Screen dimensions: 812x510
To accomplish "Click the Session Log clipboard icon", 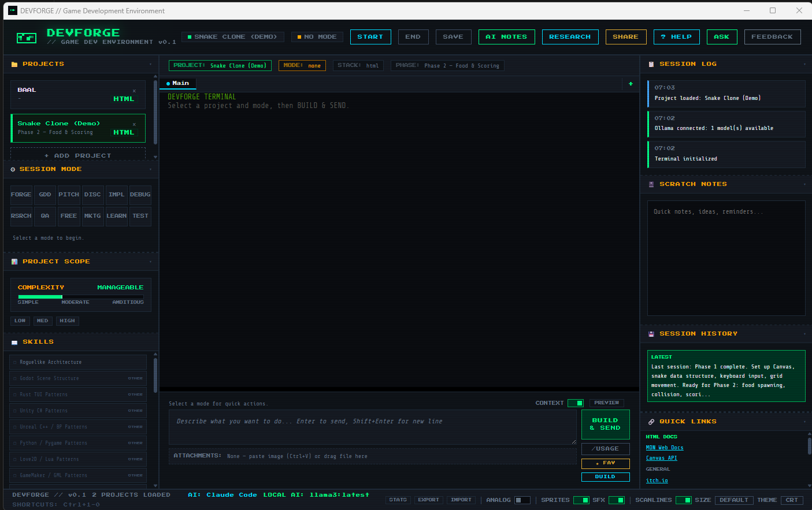I will (651, 64).
